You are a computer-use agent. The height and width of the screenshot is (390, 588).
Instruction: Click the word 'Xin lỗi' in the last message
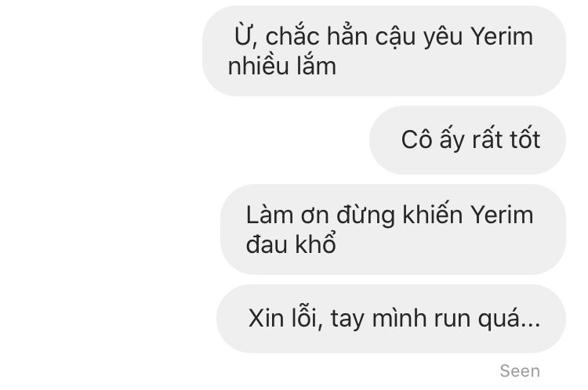point(285,319)
